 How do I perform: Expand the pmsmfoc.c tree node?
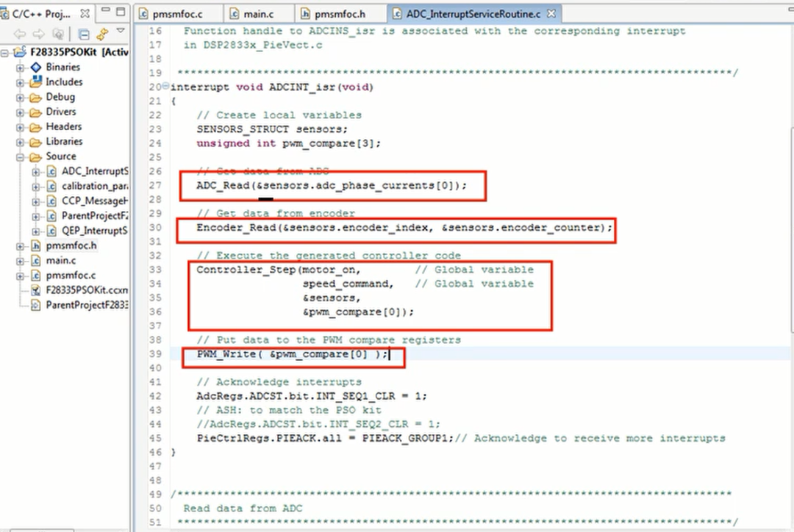point(20,276)
